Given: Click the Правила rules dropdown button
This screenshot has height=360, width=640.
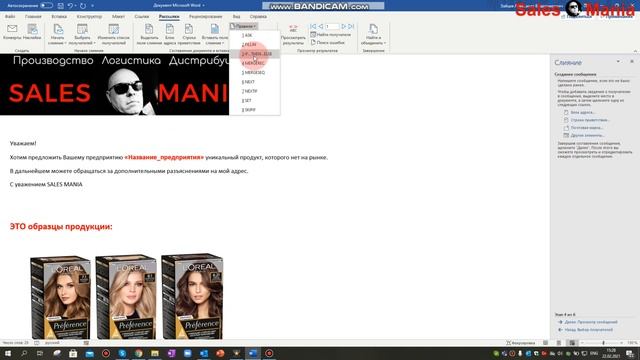Looking at the screenshot, I should coord(244,26).
